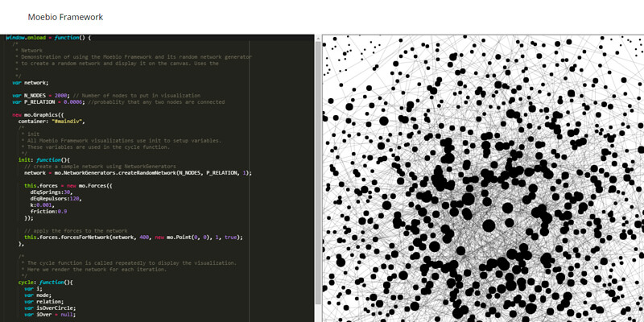The height and width of the screenshot is (322, 644).
Task: Click the 'var relation;' line
Action: [44, 302]
